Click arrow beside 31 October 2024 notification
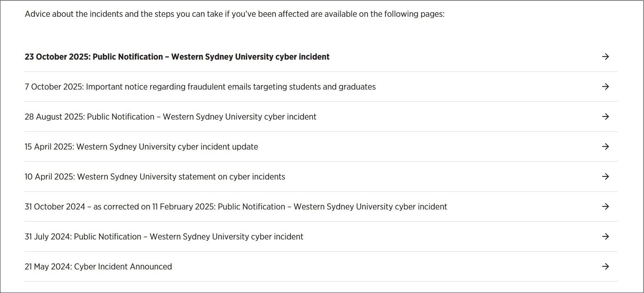Viewport: 644px width, 293px height. coord(605,207)
